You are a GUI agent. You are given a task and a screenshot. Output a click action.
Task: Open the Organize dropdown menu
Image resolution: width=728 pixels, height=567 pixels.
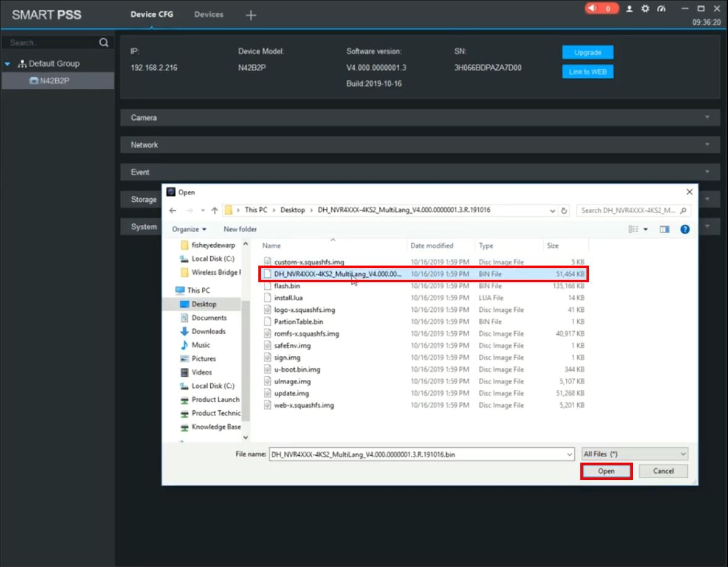click(x=189, y=229)
